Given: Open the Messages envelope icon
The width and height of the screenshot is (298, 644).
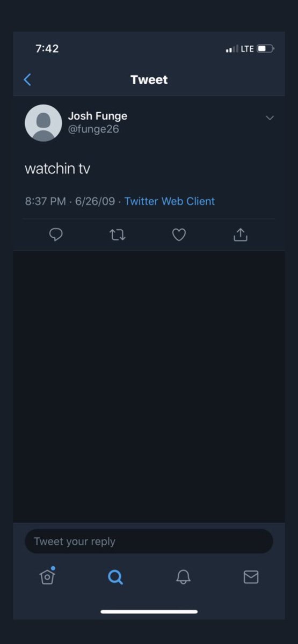Looking at the screenshot, I should pos(251,577).
